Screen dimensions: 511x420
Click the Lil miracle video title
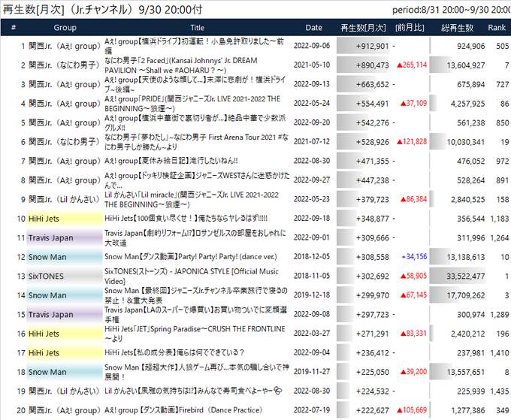(x=192, y=199)
